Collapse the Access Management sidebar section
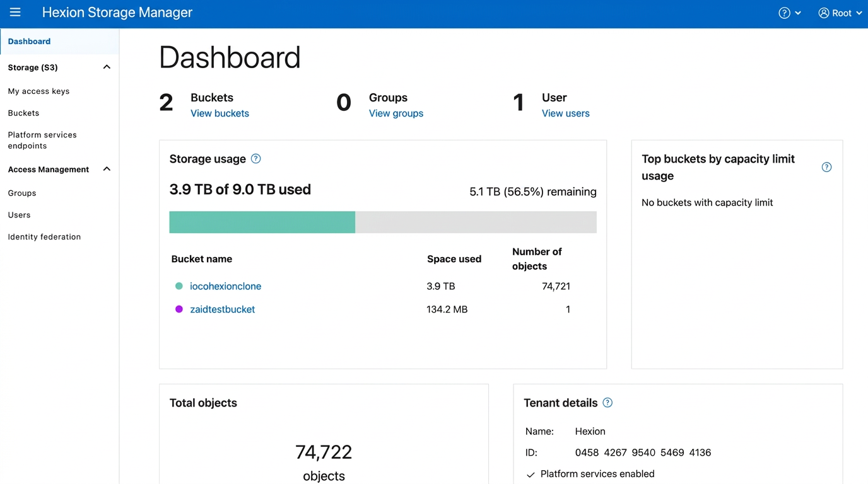868x484 pixels. pyautogui.click(x=107, y=170)
